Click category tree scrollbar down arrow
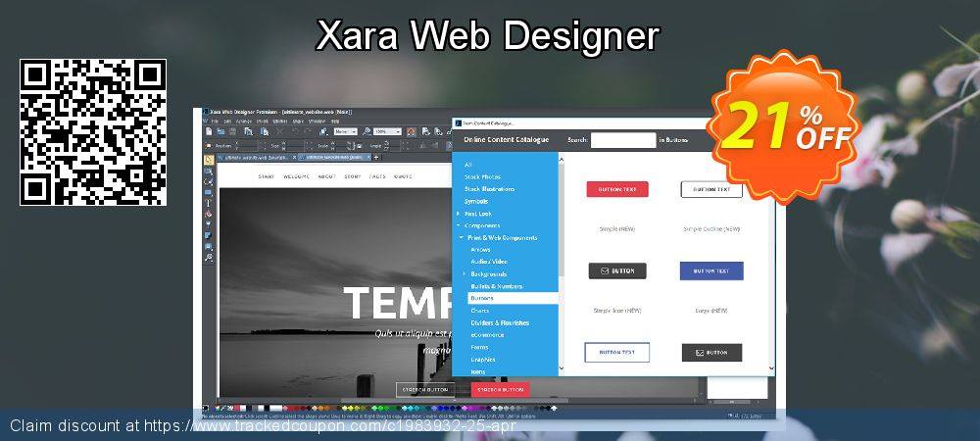The height and width of the screenshot is (441, 980). pyautogui.click(x=561, y=368)
